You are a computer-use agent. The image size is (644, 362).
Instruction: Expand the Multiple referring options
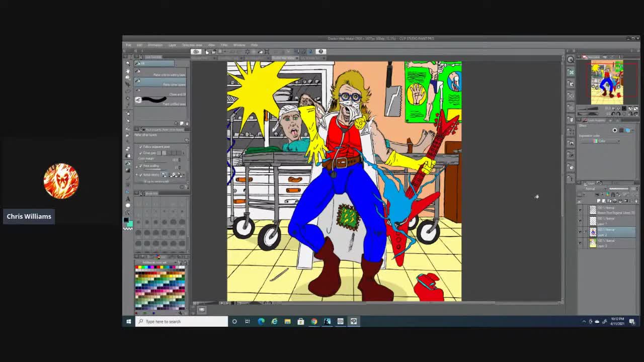(x=136, y=174)
